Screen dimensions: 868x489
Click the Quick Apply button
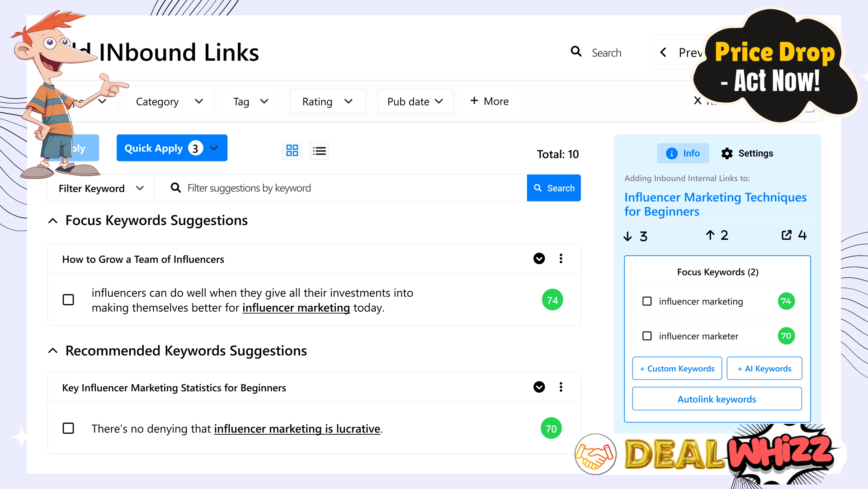(171, 148)
